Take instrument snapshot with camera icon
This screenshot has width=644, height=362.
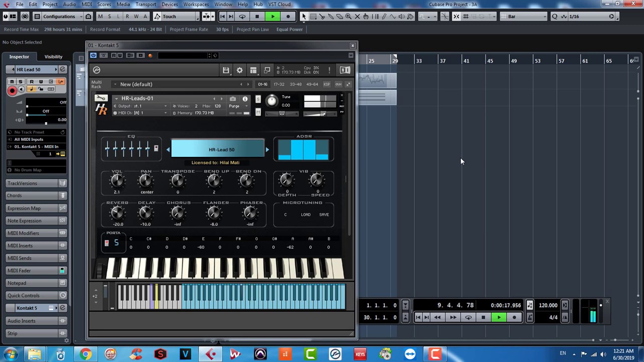[232, 99]
